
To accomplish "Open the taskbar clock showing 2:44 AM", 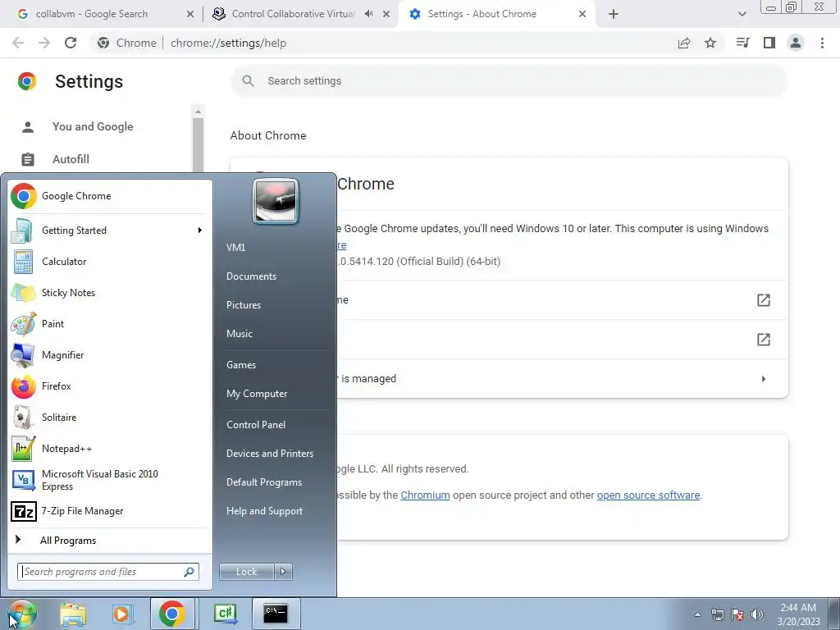I will coord(799,614).
